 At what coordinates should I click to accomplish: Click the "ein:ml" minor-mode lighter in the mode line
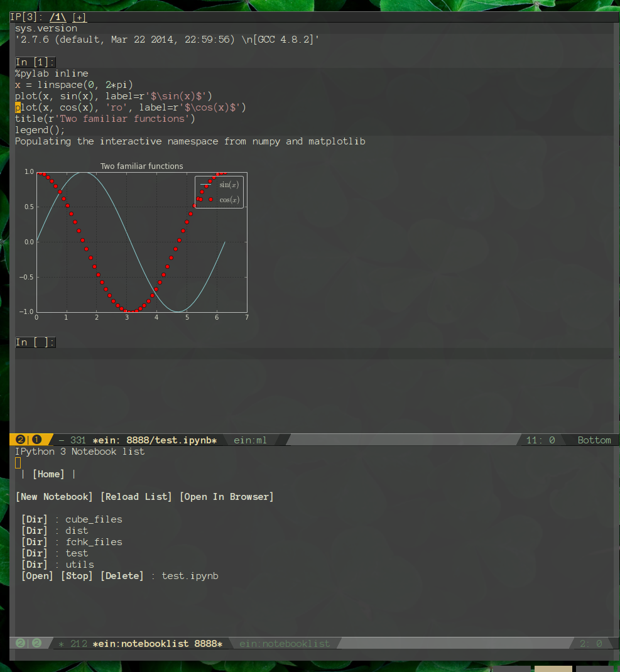[250, 440]
